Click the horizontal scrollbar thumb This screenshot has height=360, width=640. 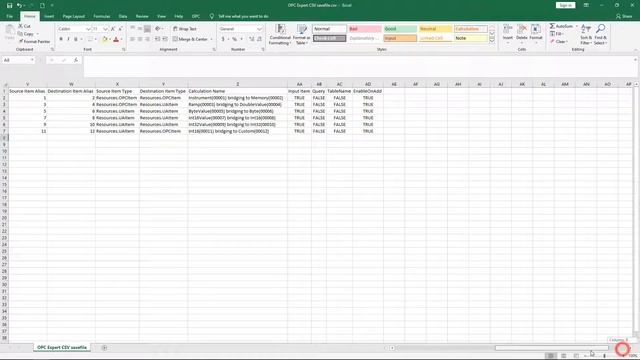(551, 348)
